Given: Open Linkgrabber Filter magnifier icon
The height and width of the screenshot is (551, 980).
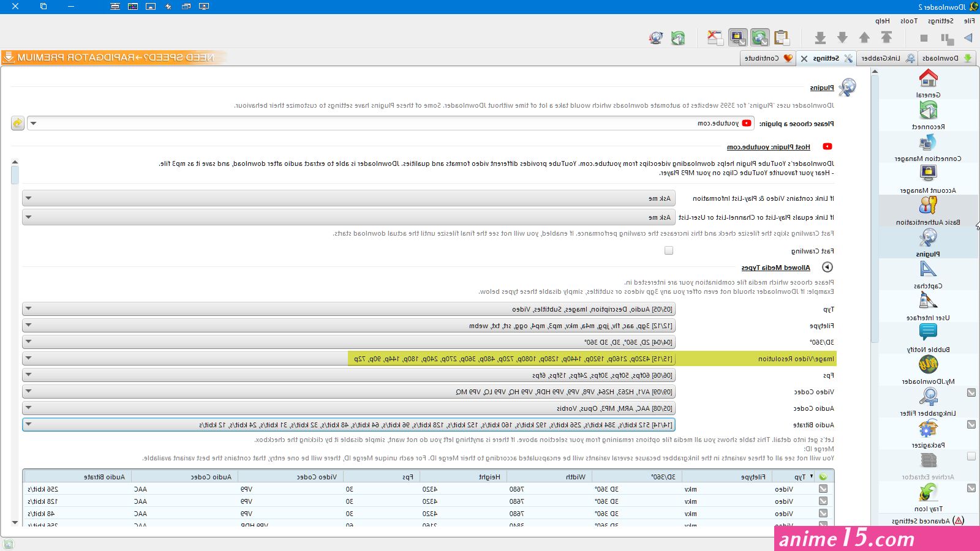Looking at the screenshot, I should point(929,397).
